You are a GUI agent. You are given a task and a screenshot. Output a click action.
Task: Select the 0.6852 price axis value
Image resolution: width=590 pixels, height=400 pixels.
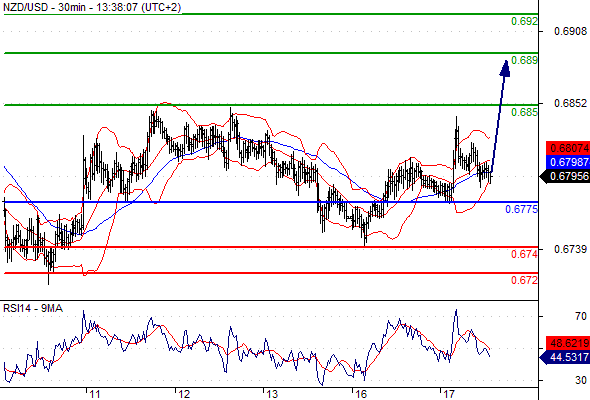pyautogui.click(x=570, y=103)
